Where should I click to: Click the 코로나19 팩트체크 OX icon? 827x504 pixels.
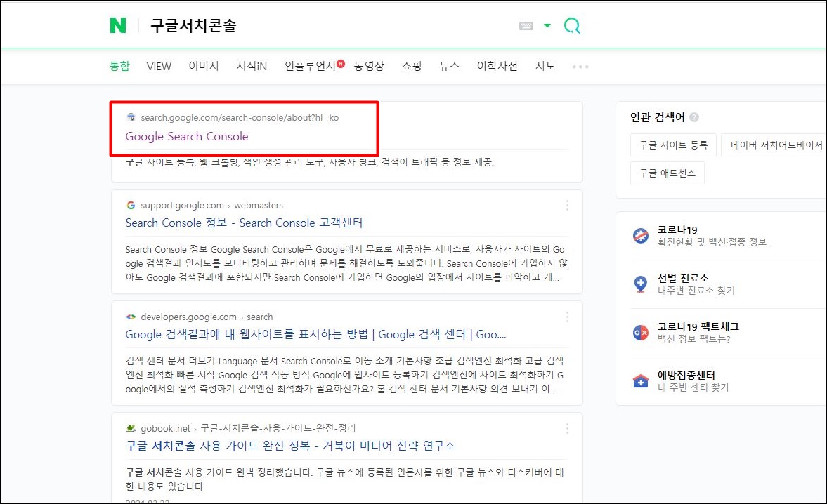point(641,332)
